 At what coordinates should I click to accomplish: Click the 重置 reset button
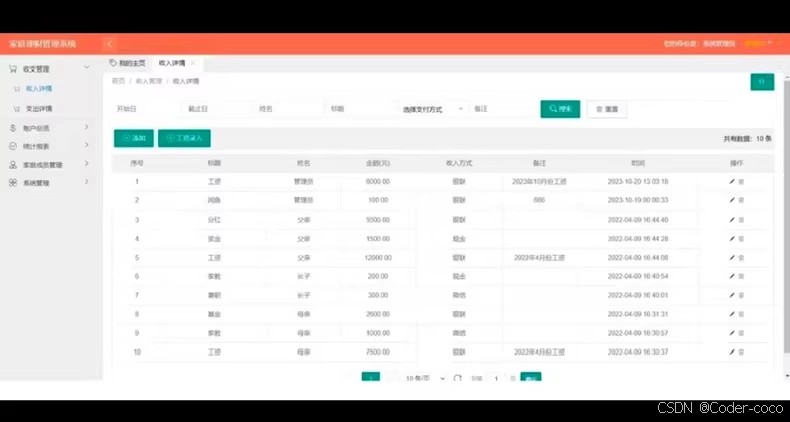click(x=607, y=109)
